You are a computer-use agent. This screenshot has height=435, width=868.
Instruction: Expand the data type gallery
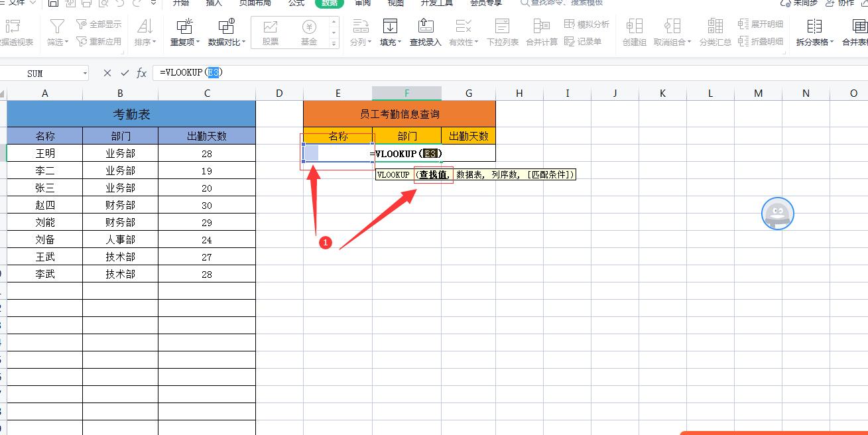(334, 44)
